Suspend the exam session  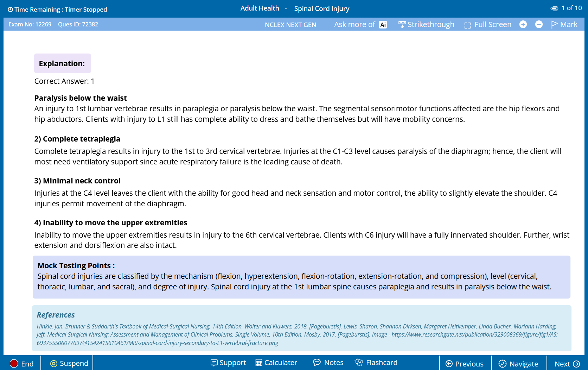(69, 363)
